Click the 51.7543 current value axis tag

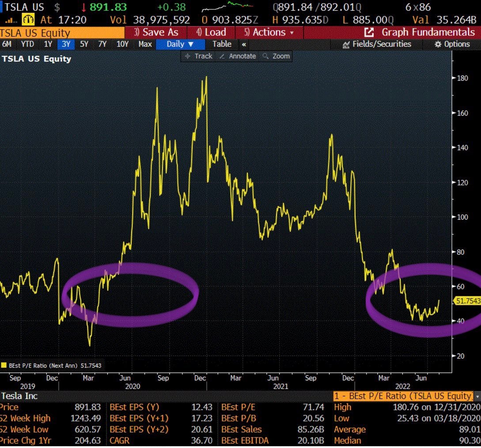(467, 301)
